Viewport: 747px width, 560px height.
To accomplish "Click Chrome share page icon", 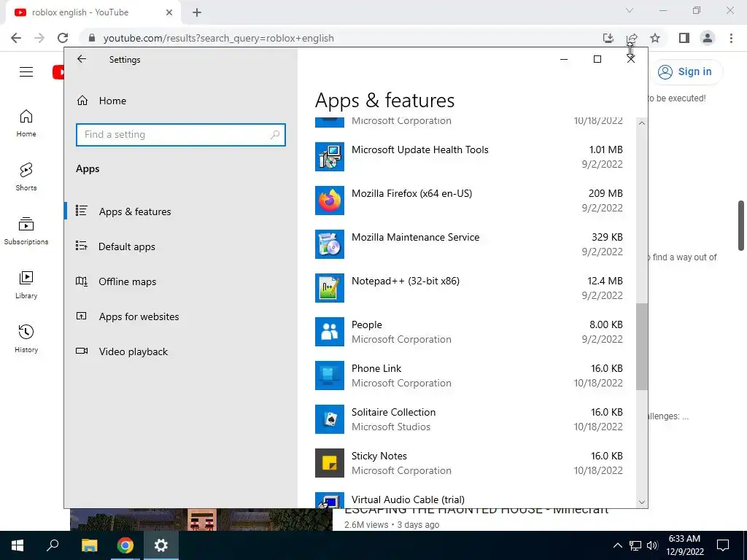I will tap(632, 38).
